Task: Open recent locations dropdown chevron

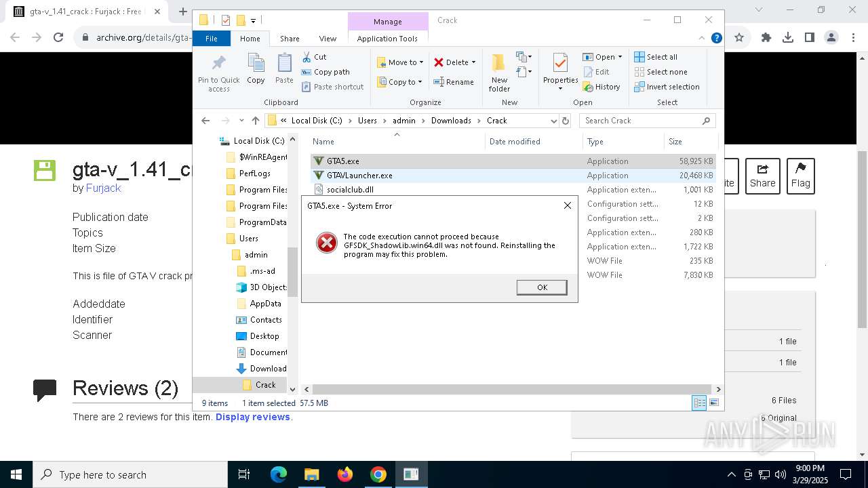Action: pos(241,121)
